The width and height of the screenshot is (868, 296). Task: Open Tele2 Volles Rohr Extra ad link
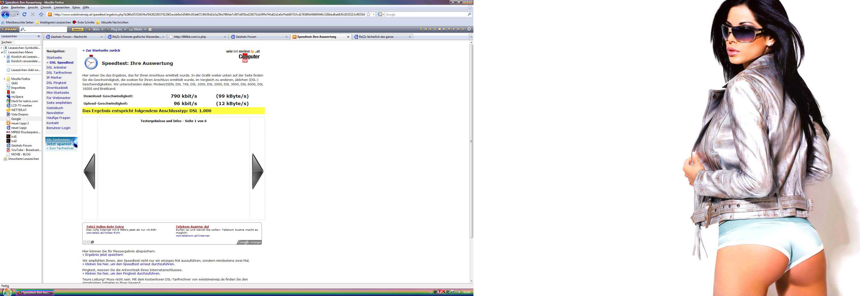click(105, 226)
